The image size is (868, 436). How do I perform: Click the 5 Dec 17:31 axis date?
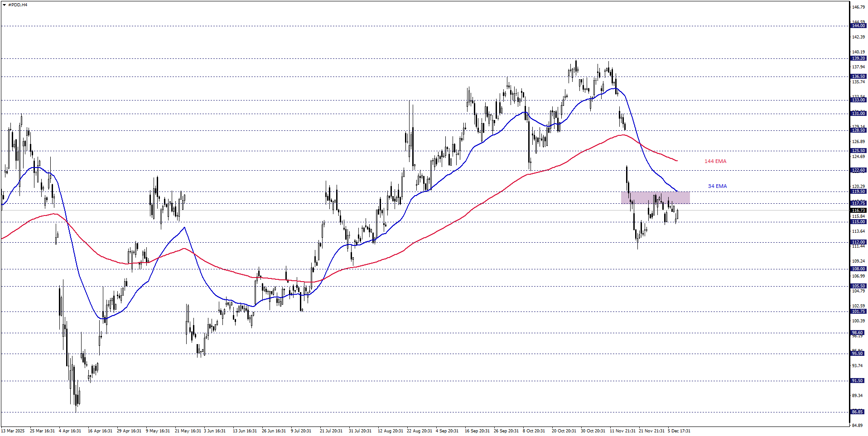[x=679, y=431]
